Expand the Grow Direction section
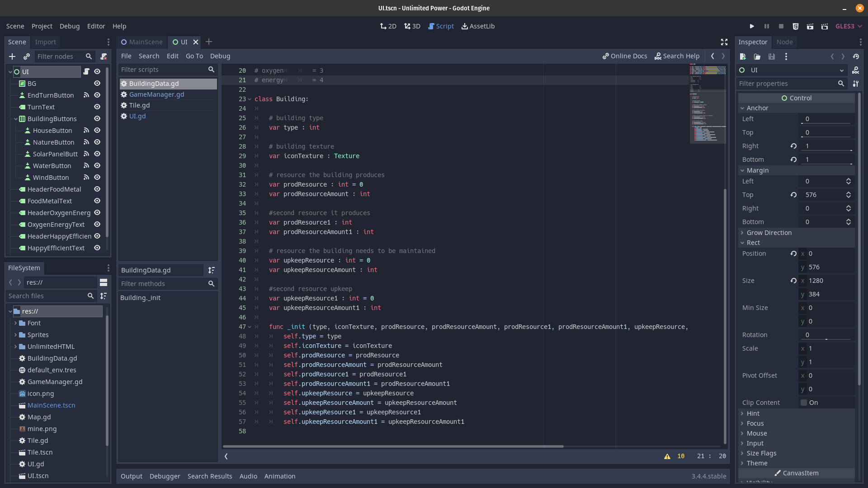The height and width of the screenshot is (488, 868). coord(742,233)
